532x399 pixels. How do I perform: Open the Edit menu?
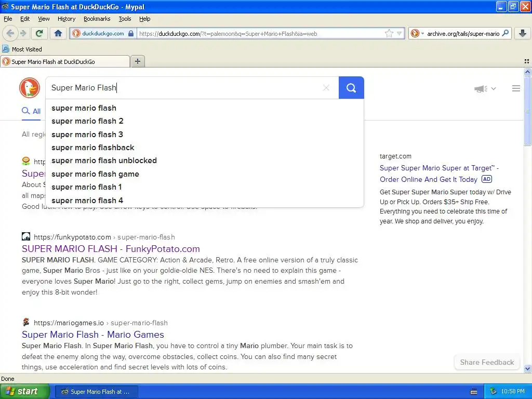tap(25, 19)
